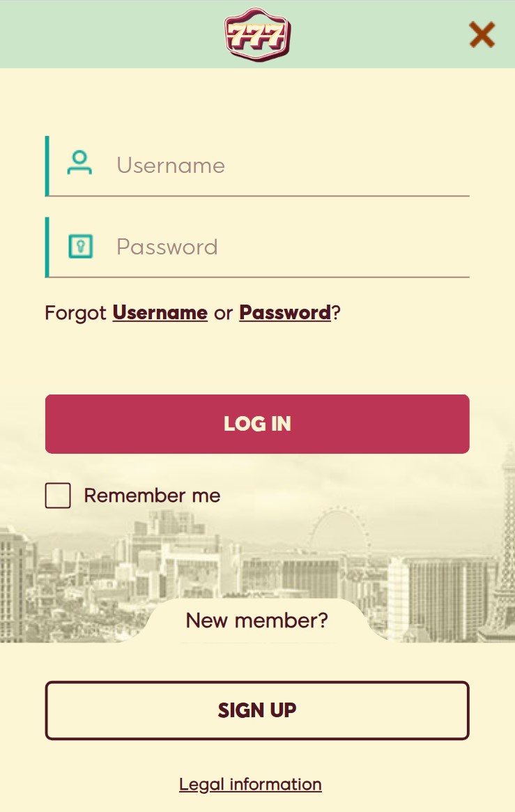Click the Ferris wheel in the skyline
Image resolution: width=515 pixels, height=812 pixels.
pos(339,533)
